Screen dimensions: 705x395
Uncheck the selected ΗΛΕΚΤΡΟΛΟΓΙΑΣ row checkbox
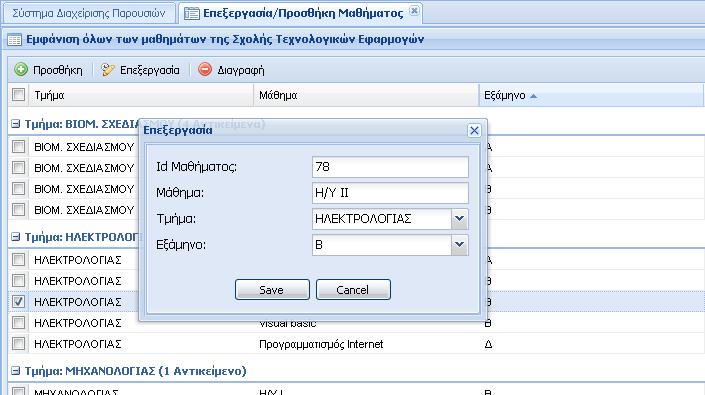click(18, 302)
